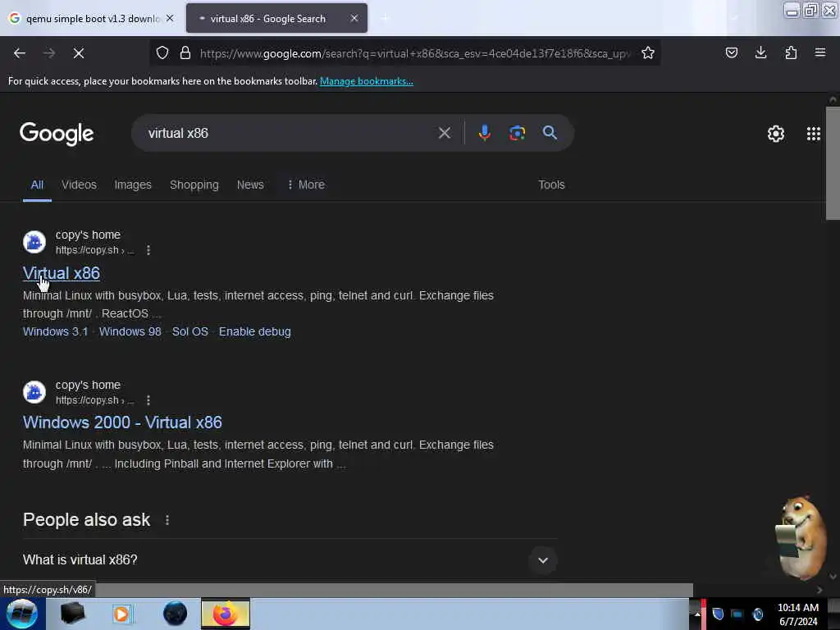
Task: Switch to qemu simple boot tab
Action: point(92,18)
